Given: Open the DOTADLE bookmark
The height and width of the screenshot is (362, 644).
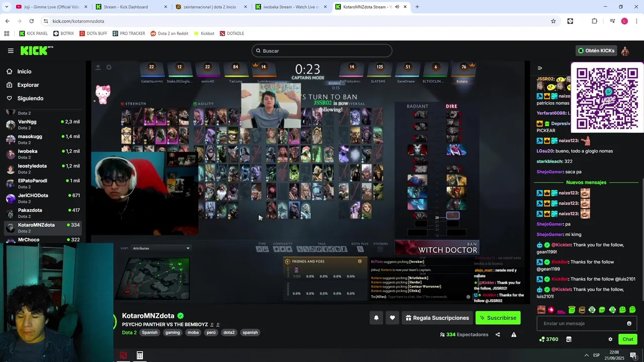Looking at the screenshot, I should click(x=232, y=34).
